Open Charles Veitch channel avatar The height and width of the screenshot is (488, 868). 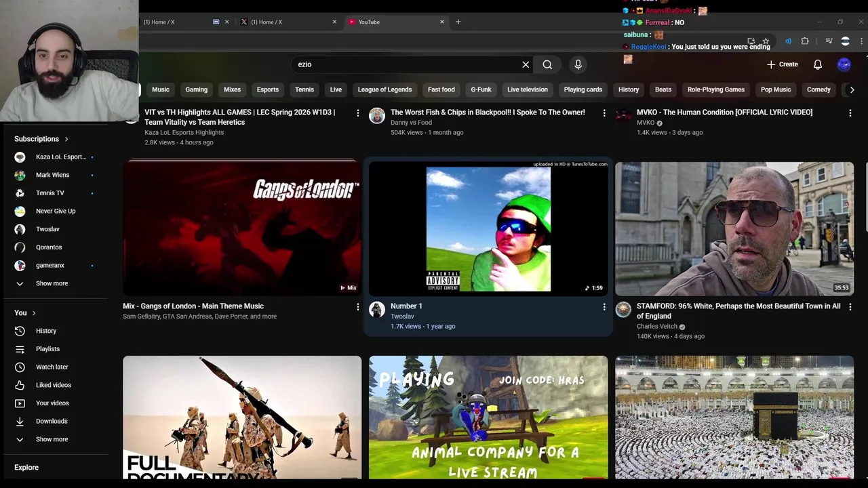click(623, 310)
